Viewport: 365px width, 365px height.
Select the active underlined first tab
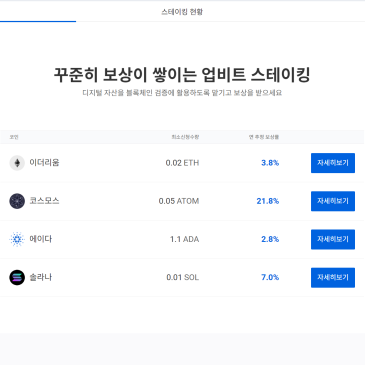coord(38,11)
